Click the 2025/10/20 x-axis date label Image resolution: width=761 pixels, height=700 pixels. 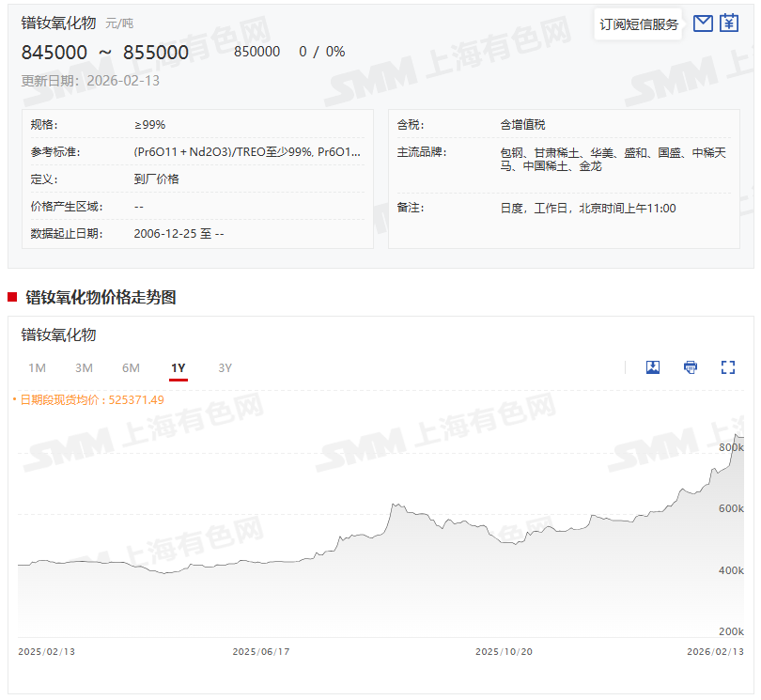pyautogui.click(x=504, y=651)
